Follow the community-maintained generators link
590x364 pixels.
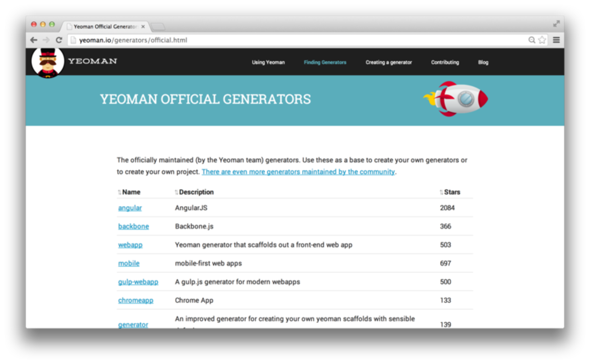298,172
